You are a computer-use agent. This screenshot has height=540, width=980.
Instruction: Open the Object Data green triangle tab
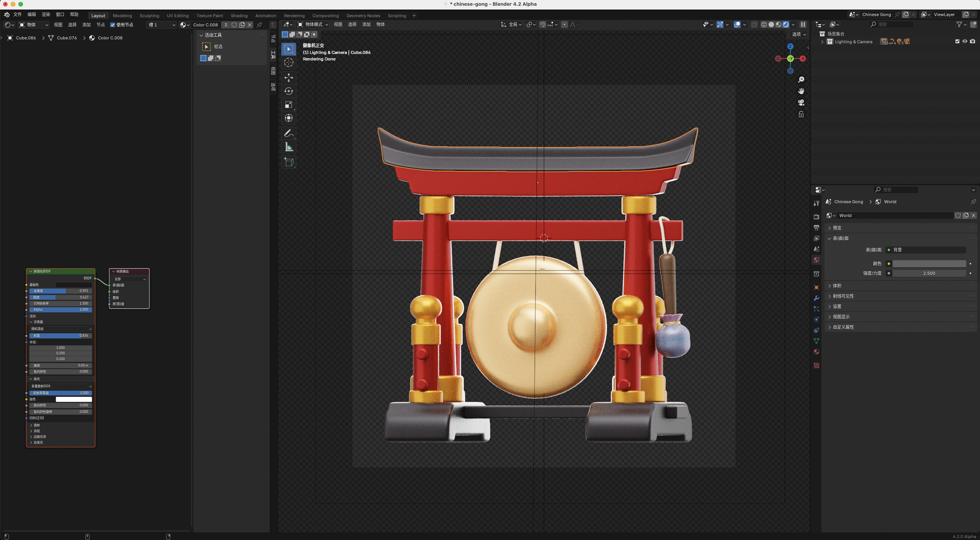click(816, 341)
